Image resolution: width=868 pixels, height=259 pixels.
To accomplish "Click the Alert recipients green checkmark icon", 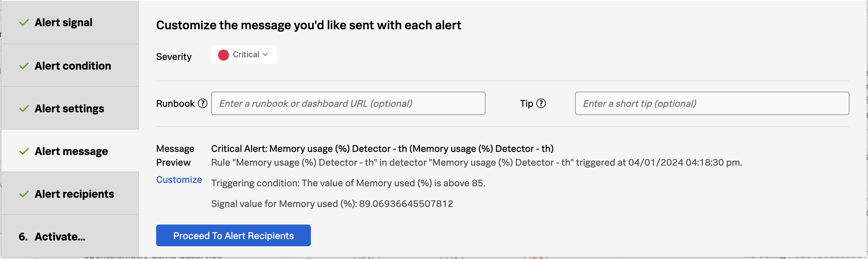I will [24, 194].
